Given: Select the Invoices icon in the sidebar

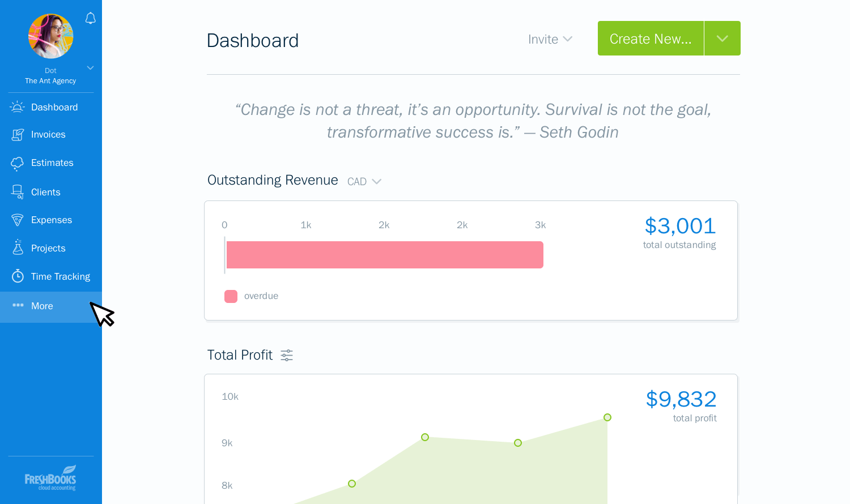Looking at the screenshot, I should [x=17, y=134].
